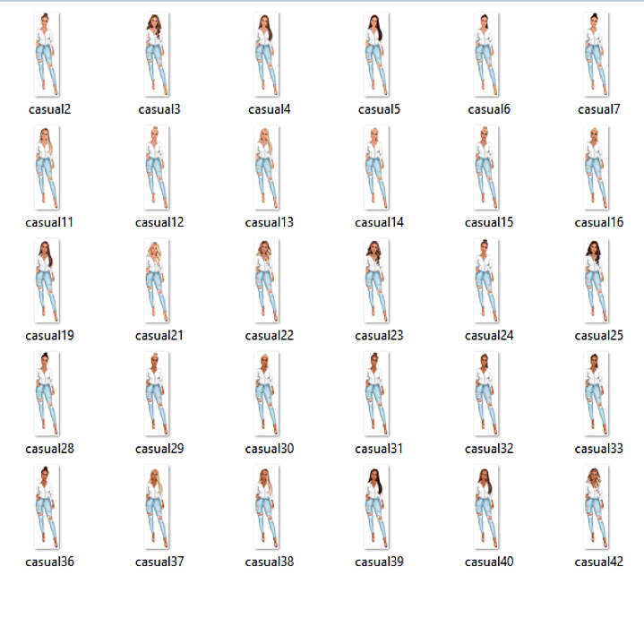The height and width of the screenshot is (644, 644).
Task: Select the "casual7" name label
Action: [599, 109]
